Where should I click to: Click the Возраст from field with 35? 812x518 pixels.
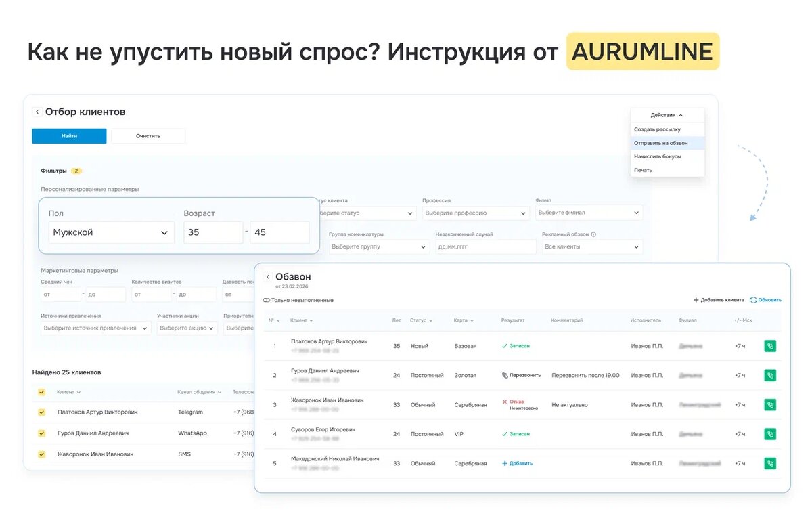click(213, 232)
